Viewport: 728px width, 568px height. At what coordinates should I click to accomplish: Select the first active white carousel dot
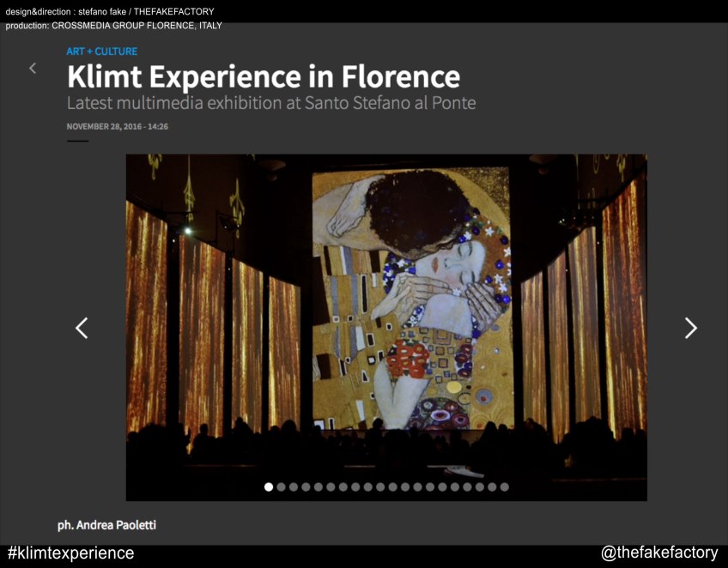tap(269, 486)
